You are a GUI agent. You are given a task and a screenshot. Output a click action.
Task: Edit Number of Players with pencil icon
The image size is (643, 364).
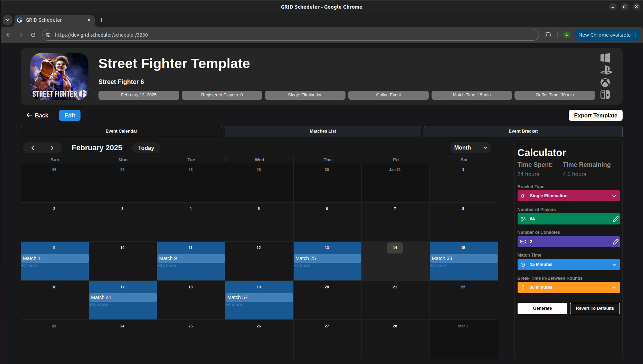pos(615,219)
